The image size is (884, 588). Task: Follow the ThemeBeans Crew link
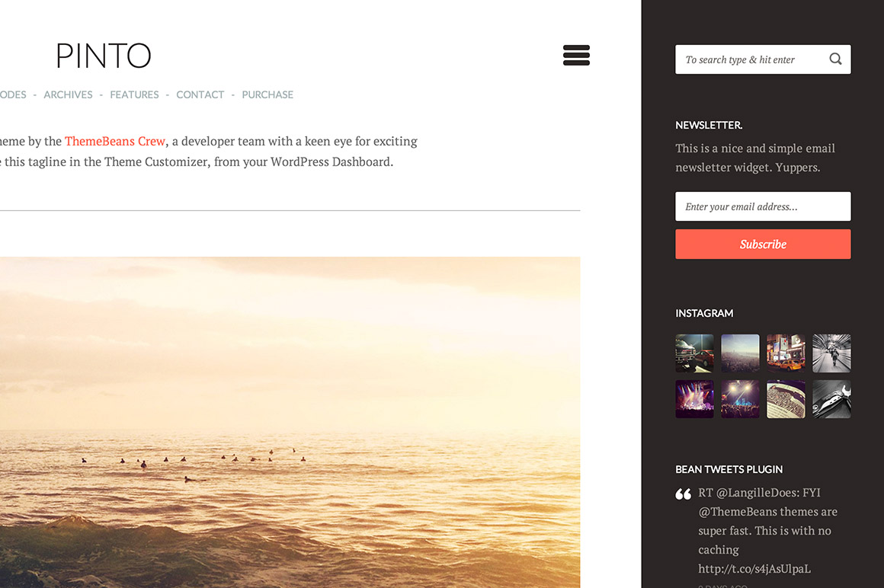(115, 141)
